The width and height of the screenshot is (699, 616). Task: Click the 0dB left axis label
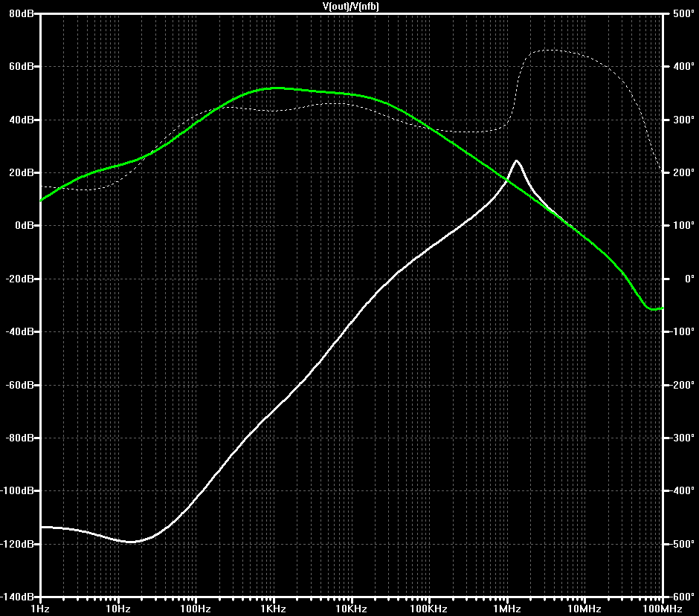click(25, 225)
